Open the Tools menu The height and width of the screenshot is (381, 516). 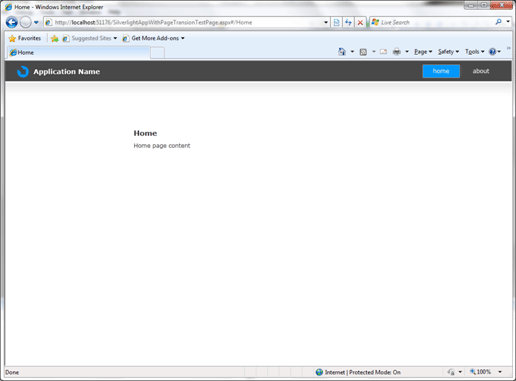coord(475,52)
